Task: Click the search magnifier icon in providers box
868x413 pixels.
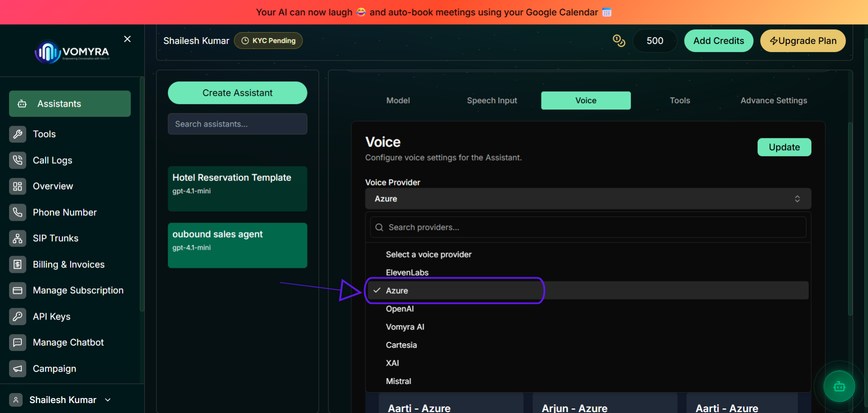Action: 379,227
